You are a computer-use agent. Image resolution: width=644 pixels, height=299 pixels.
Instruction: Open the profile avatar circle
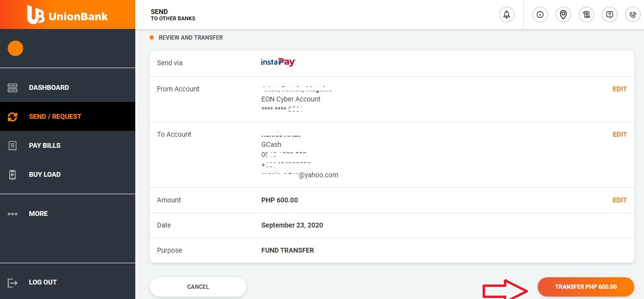click(x=15, y=48)
